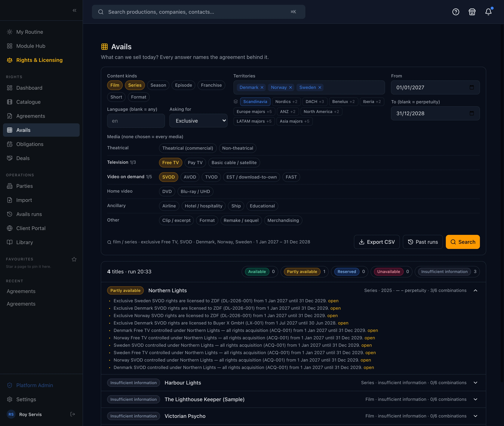Open the From date calendar picker
Screen dimensions: 504x426
[x=472, y=87]
